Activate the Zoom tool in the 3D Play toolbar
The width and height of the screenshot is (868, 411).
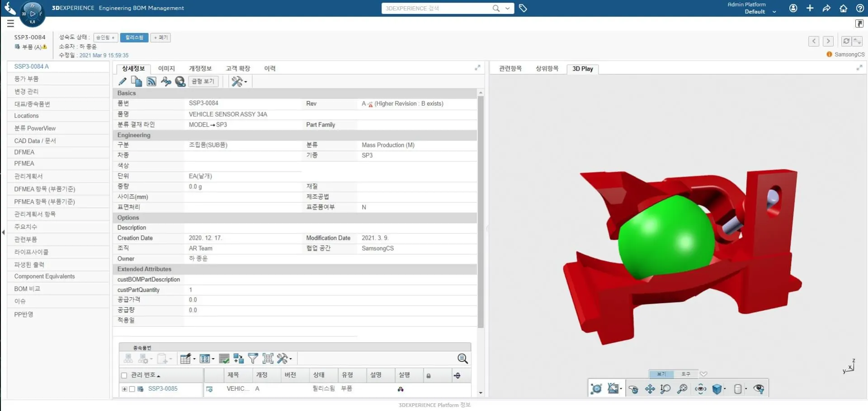click(x=665, y=388)
